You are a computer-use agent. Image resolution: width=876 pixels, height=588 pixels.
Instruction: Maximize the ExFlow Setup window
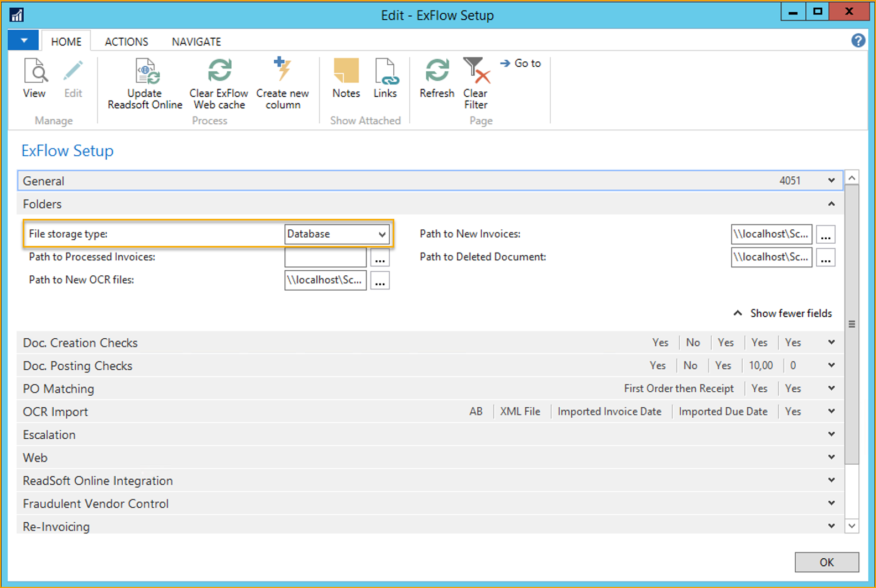coord(817,12)
